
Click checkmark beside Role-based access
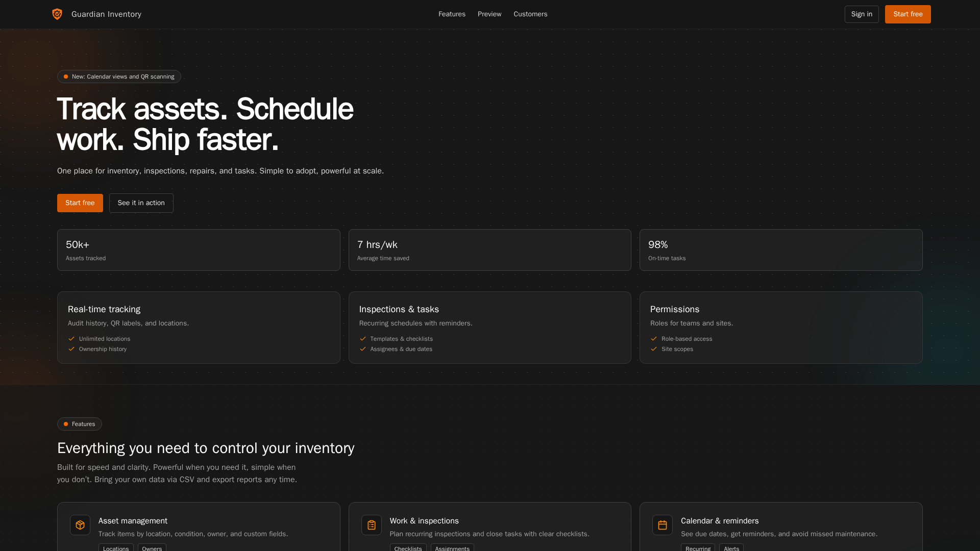tap(654, 339)
